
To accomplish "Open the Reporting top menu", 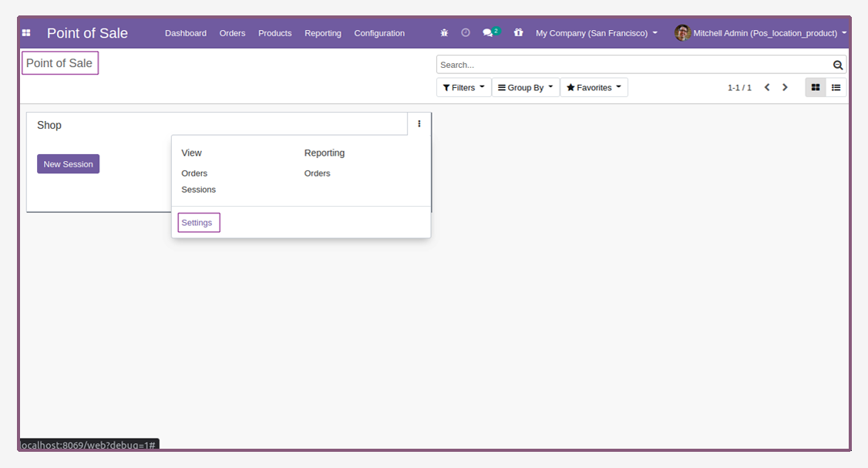I will click(323, 33).
